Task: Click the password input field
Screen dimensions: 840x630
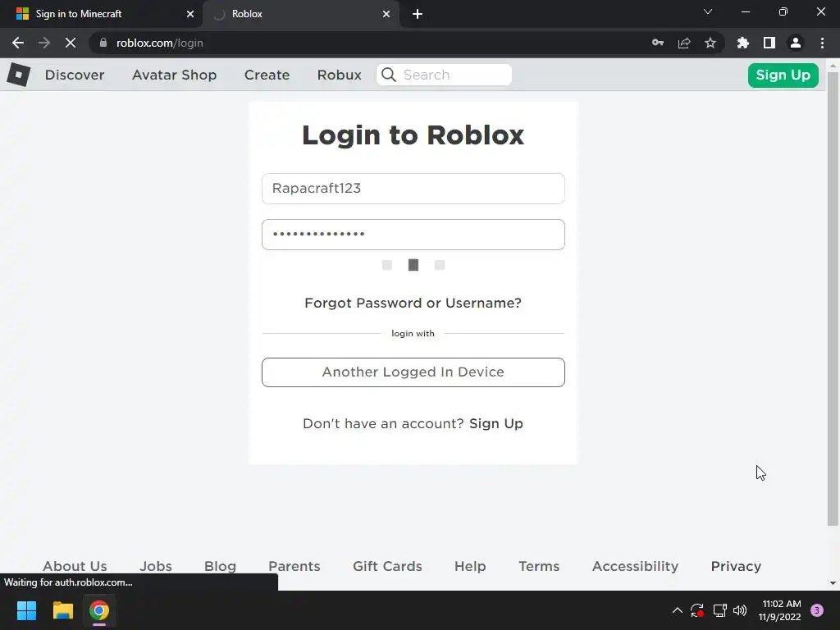Action: tap(413, 235)
